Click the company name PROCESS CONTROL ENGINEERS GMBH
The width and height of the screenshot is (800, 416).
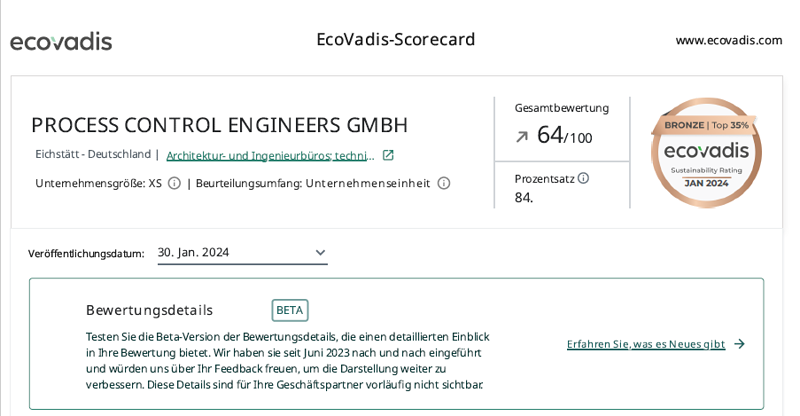pos(219,125)
